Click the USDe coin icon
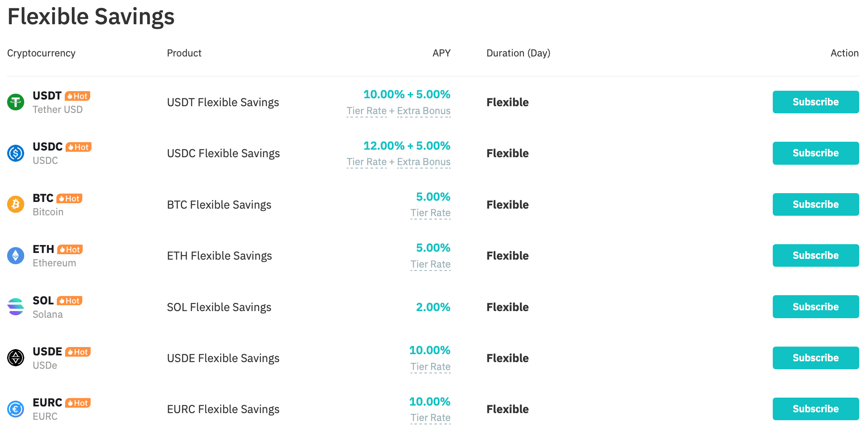 (16, 358)
